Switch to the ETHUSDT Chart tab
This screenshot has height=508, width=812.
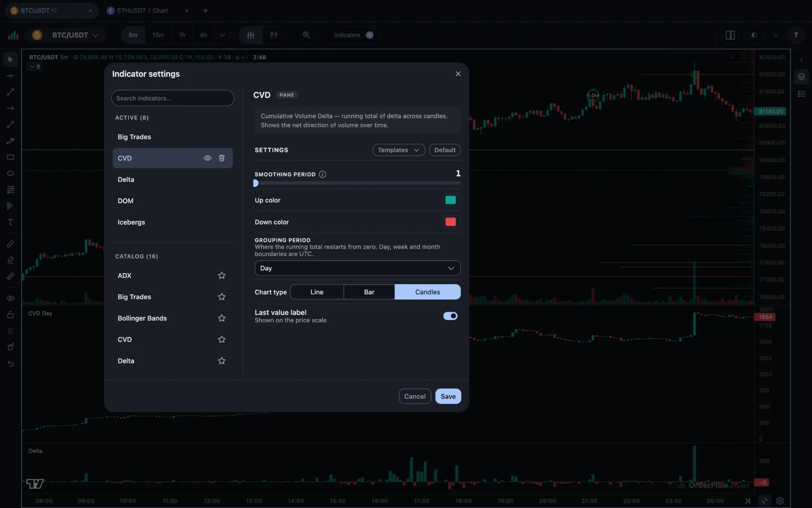click(x=142, y=11)
